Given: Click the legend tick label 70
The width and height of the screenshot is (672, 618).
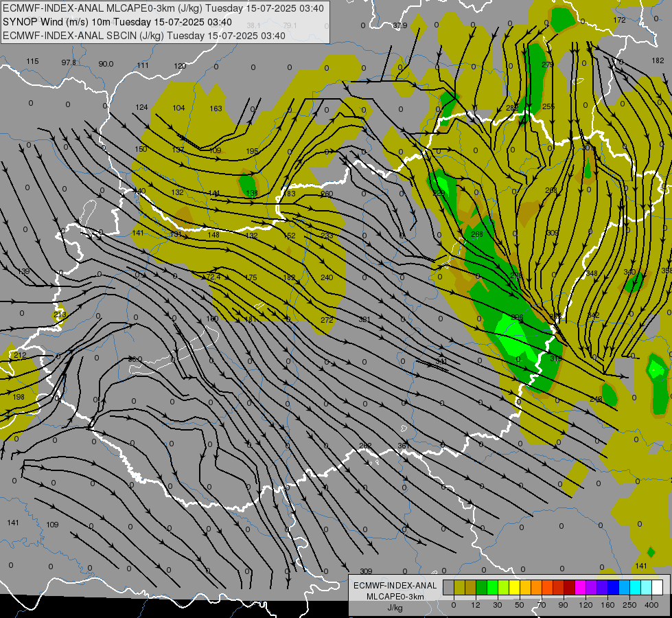Looking at the screenshot, I should (542, 605).
